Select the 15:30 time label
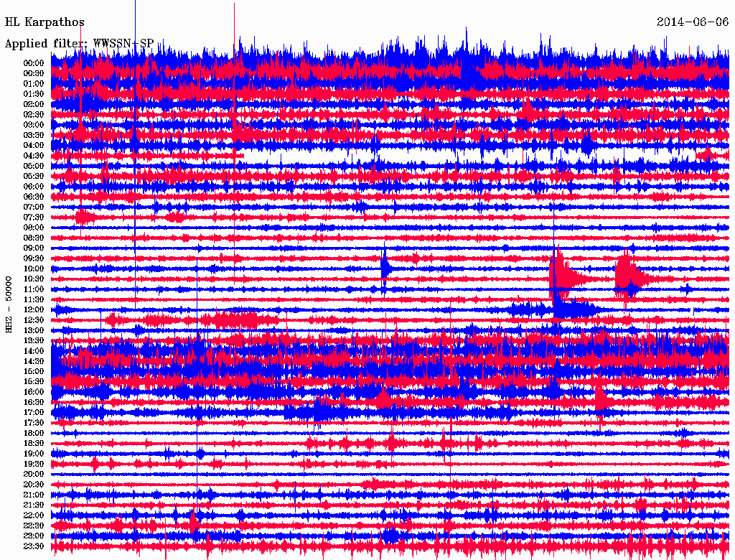735x560 pixels. 34,382
